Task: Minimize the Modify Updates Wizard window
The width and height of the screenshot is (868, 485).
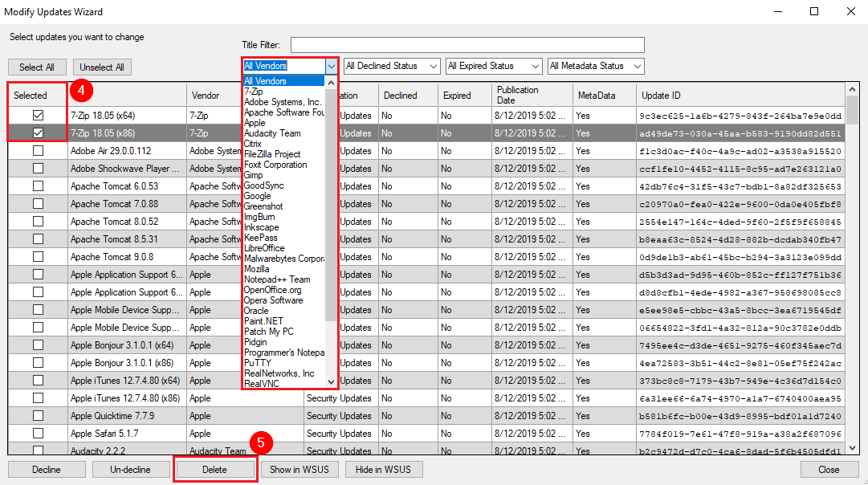Action: [x=778, y=11]
